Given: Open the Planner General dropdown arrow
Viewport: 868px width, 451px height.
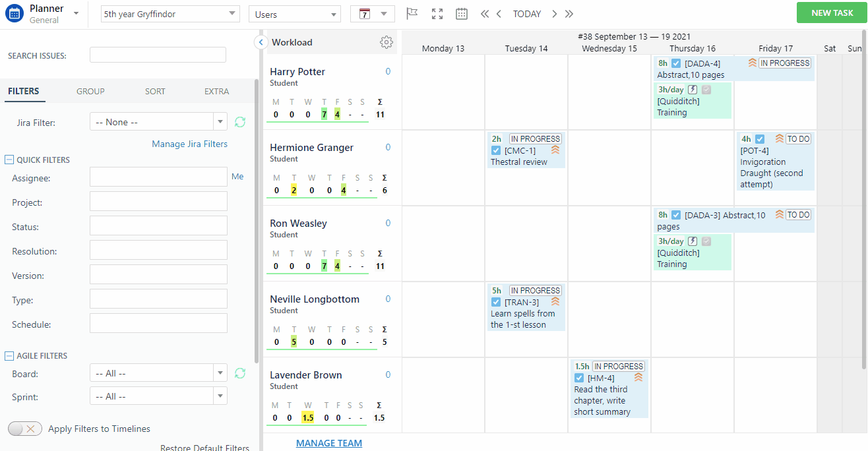Looking at the screenshot, I should pos(76,14).
